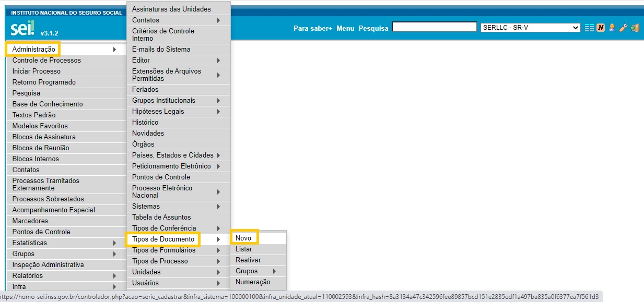Click the SEI logo

pyautogui.click(x=22, y=29)
